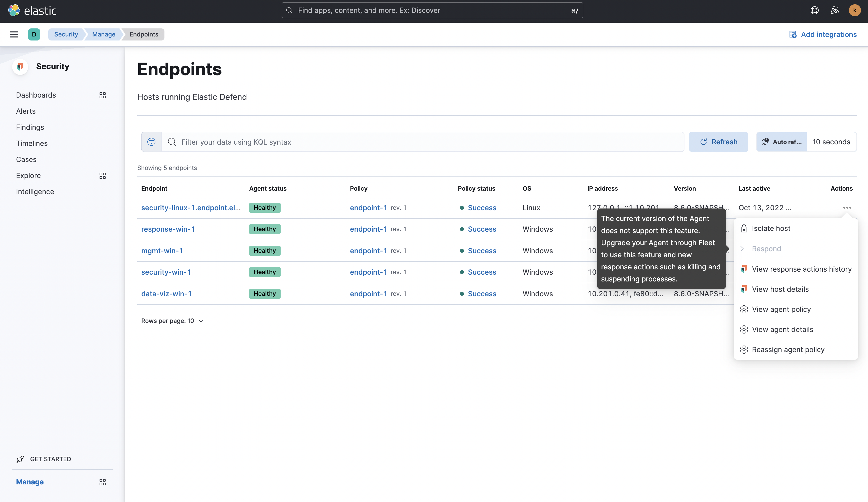Open the user avatar menu
The image size is (868, 502).
[x=855, y=10]
